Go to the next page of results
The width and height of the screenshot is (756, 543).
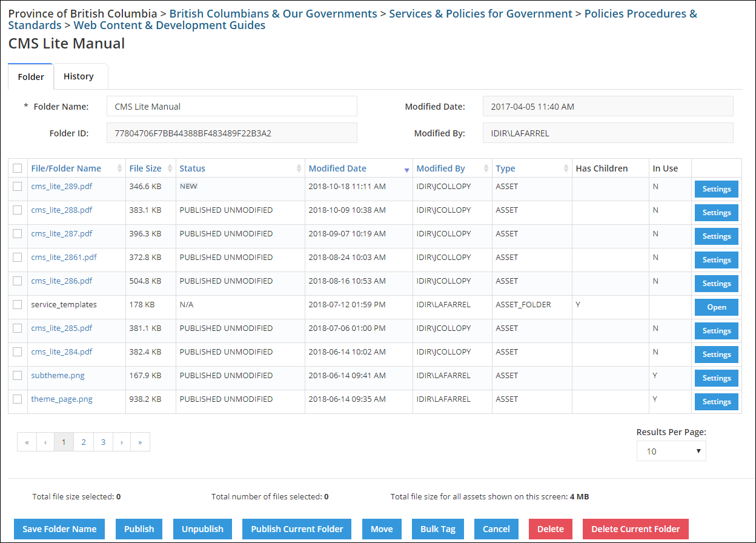click(122, 442)
